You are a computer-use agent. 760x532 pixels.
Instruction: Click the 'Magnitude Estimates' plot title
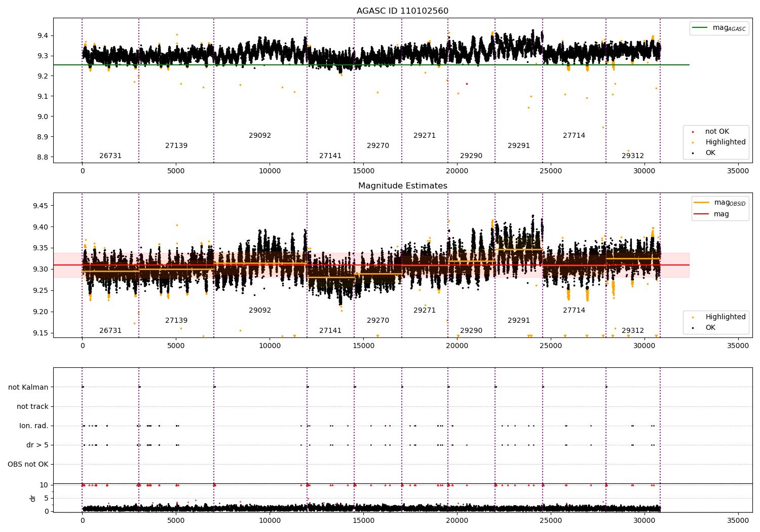point(402,186)
